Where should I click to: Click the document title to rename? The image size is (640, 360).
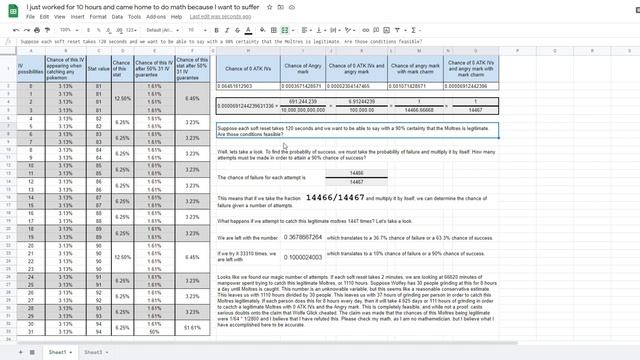point(143,7)
